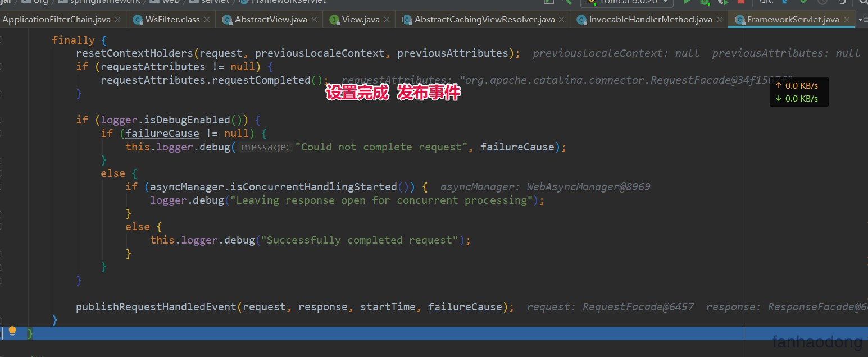
Task: Start Debug with the green bug icon
Action: pos(705,2)
